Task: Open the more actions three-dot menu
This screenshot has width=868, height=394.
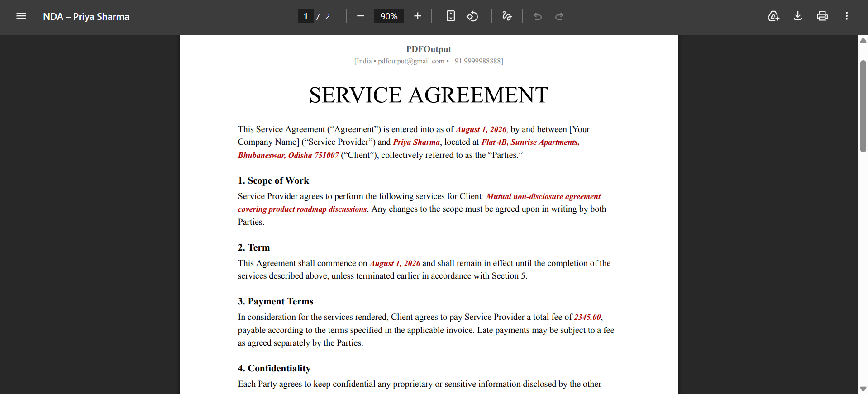Action: coord(847,16)
